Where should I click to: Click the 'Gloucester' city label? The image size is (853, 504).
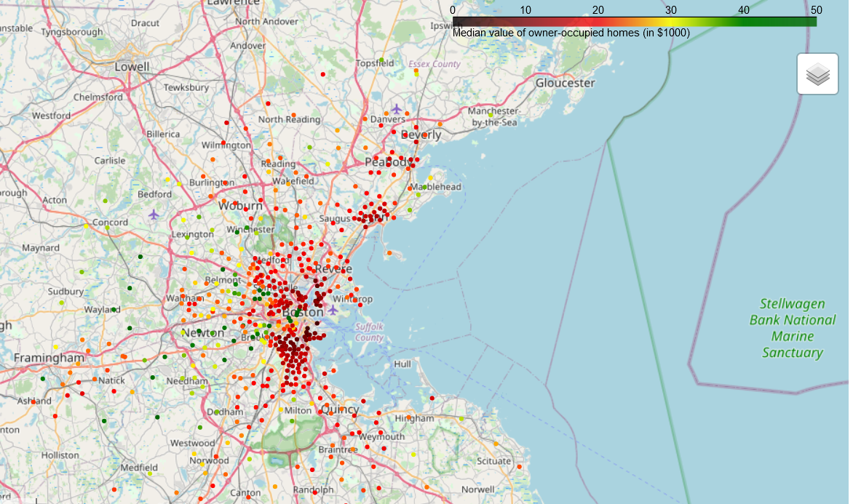coord(566,83)
